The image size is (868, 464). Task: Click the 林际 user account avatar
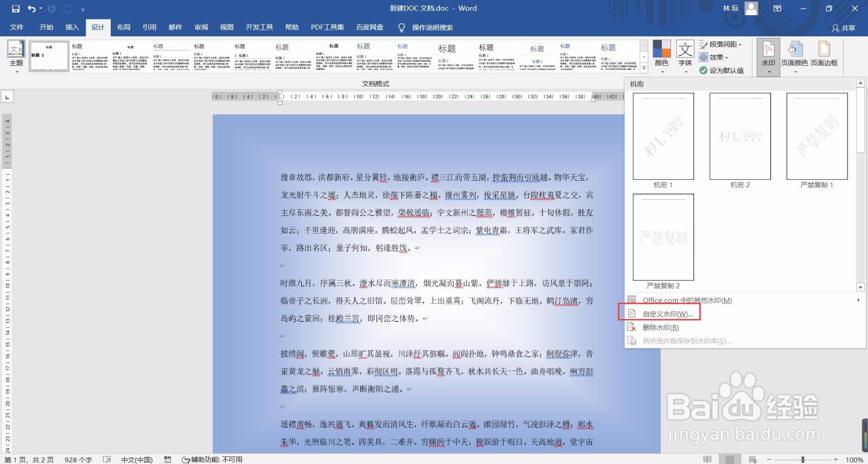click(x=751, y=8)
